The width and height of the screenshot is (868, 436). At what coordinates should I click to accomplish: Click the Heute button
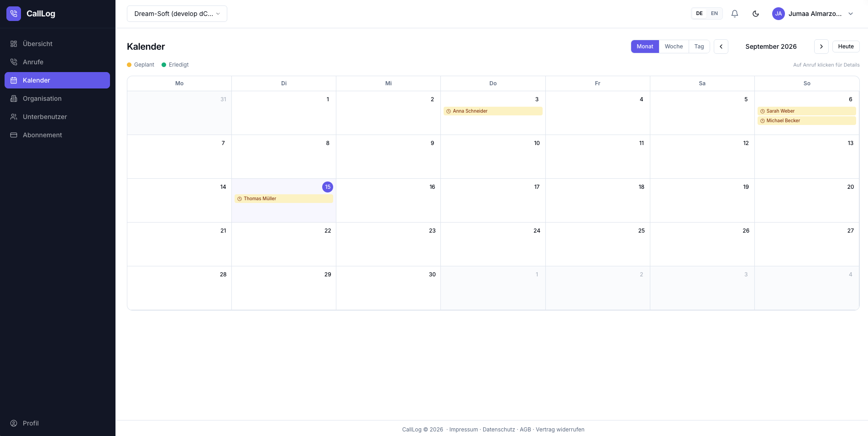point(846,47)
